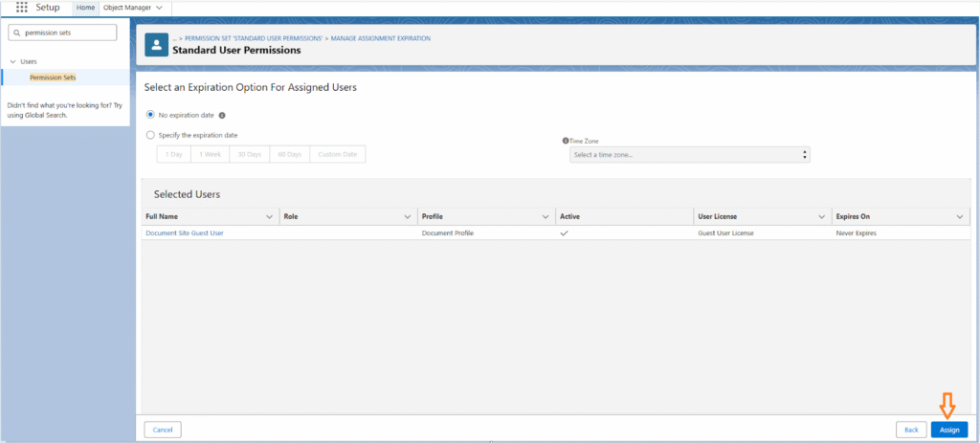Click the Standard User Permissions header icon

[x=157, y=44]
